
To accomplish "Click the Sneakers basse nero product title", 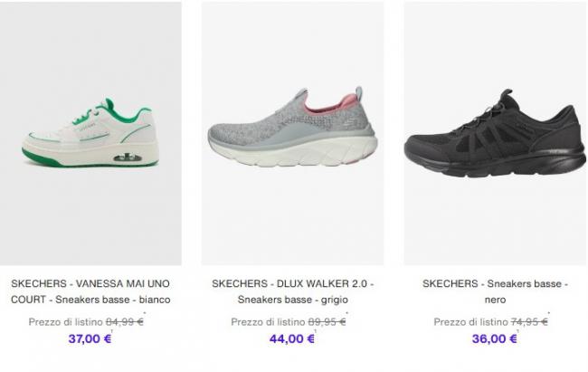I will point(495,291).
